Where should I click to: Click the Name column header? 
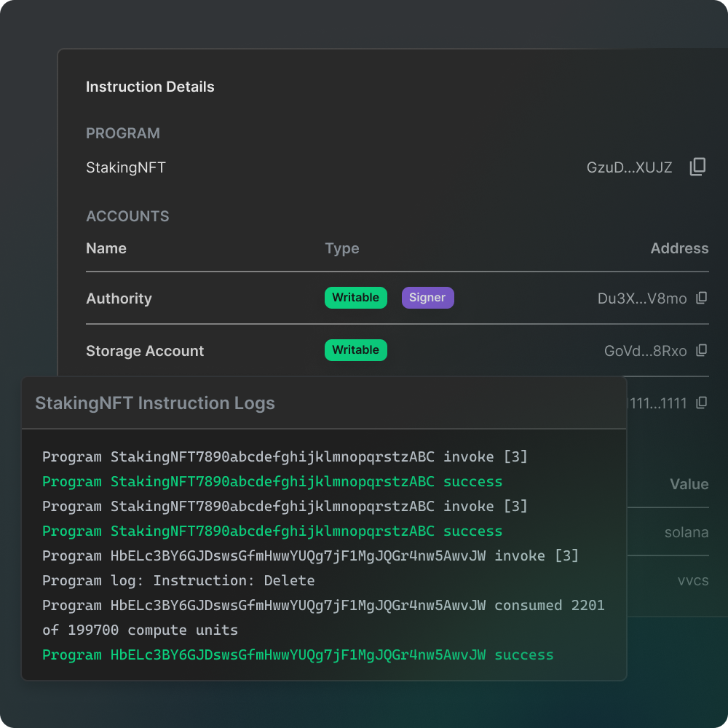106,249
